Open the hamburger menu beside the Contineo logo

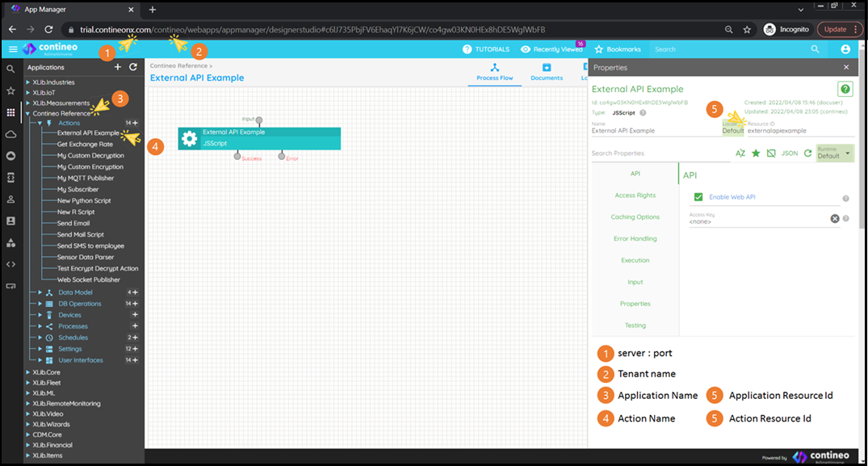(13, 49)
